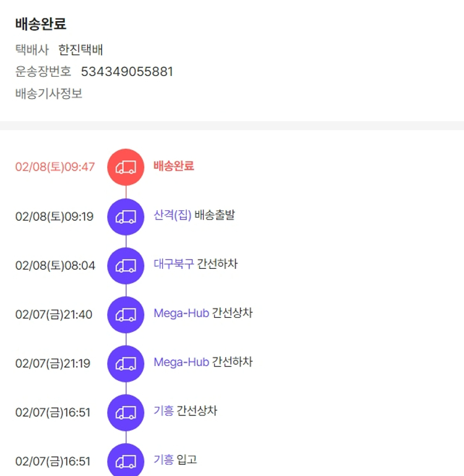Click the 기흥 link for 입고

coord(163,460)
